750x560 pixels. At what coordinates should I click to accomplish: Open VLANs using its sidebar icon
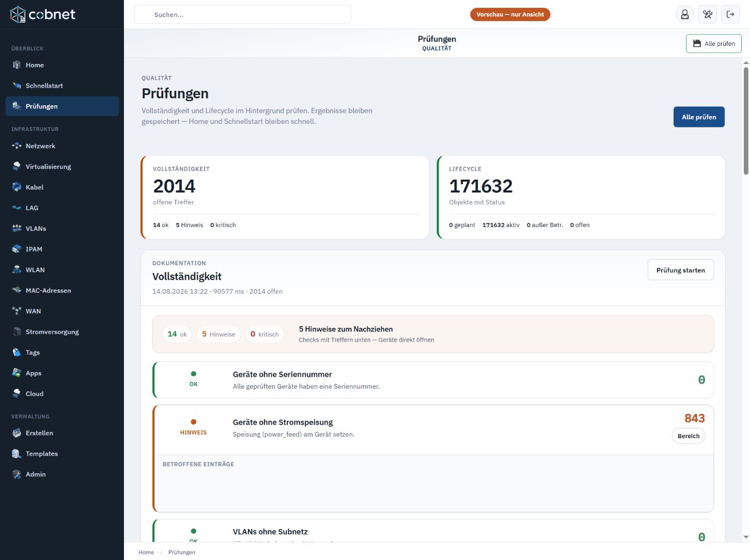(x=17, y=229)
